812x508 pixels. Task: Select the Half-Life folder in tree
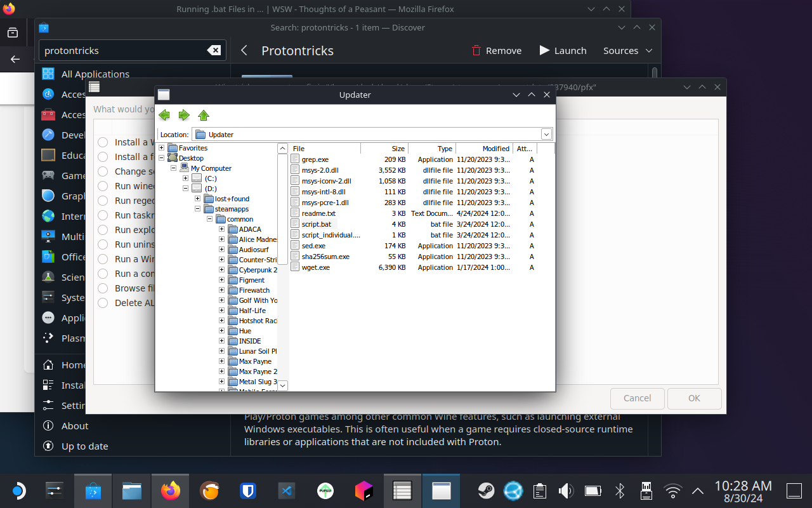click(252, 311)
